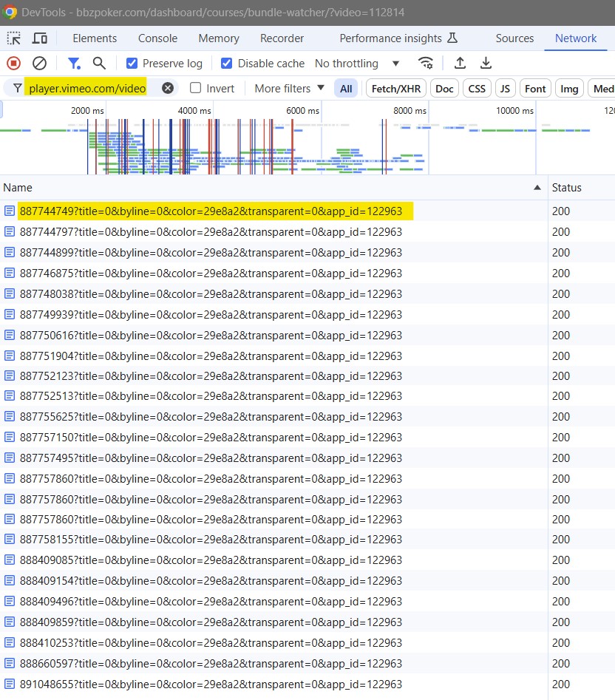
Task: Switch to the Console tab
Action: pos(157,38)
